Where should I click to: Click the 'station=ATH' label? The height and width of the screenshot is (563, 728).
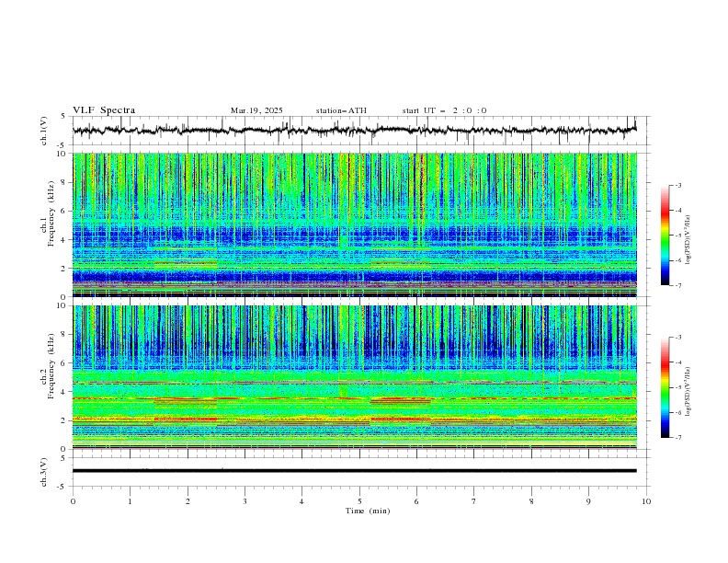click(341, 110)
